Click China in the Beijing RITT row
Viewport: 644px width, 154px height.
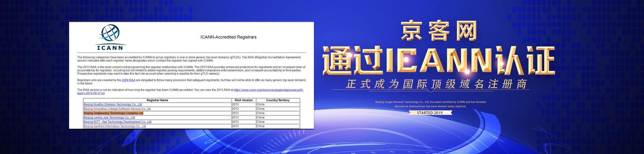[x=260, y=122]
